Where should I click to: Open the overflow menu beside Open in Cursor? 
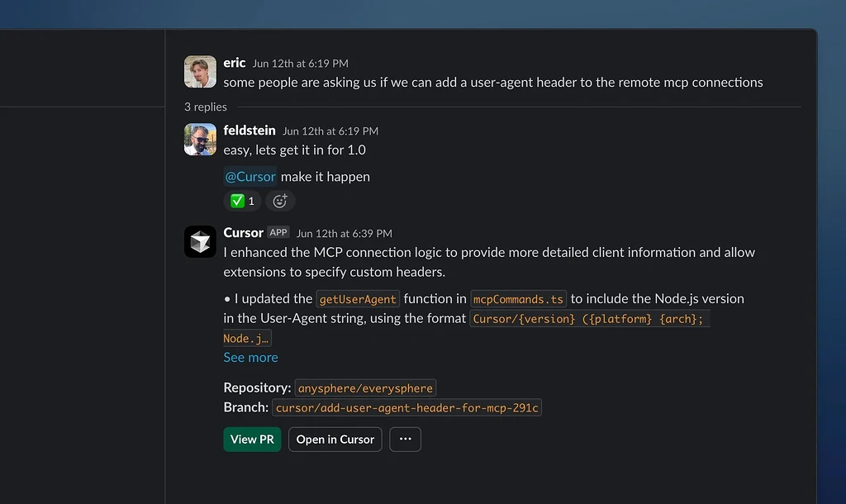(405, 440)
